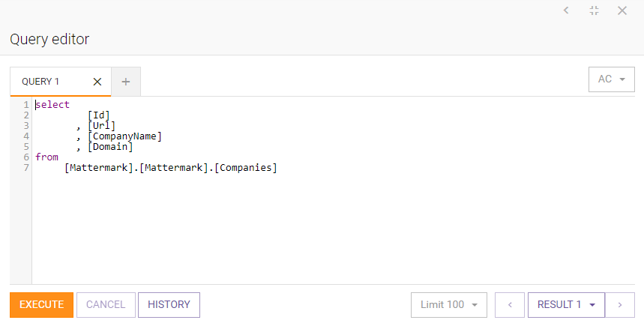Select the QUERY 1 tab
The height and width of the screenshot is (332, 644).
tap(40, 82)
